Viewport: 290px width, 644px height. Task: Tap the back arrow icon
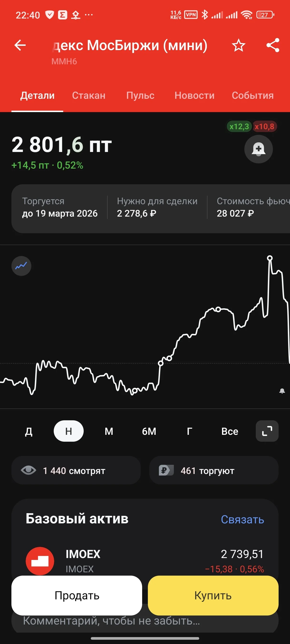(x=20, y=45)
